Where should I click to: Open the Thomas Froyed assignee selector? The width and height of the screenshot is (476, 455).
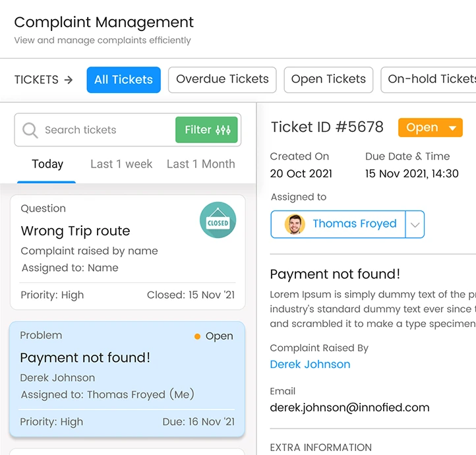pyautogui.click(x=354, y=224)
